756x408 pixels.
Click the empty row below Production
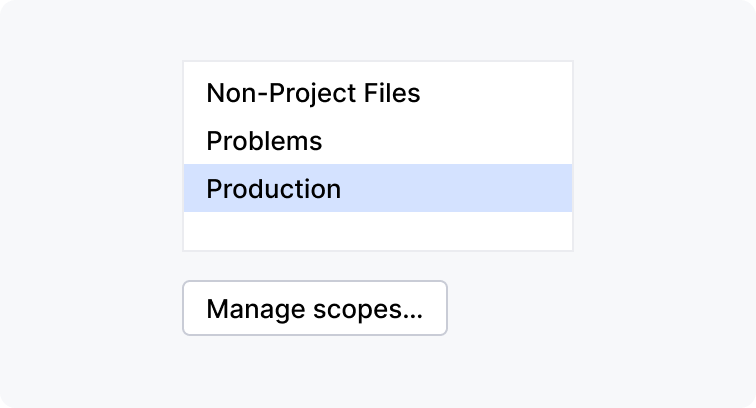coord(377,231)
